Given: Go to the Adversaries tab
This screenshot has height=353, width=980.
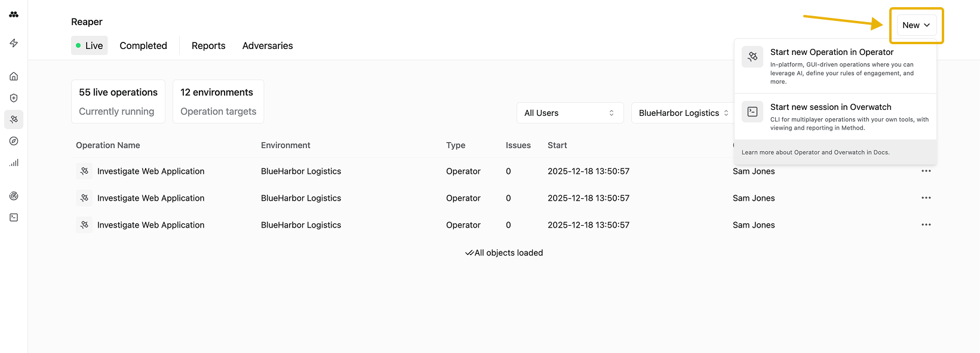Looking at the screenshot, I should (268, 45).
